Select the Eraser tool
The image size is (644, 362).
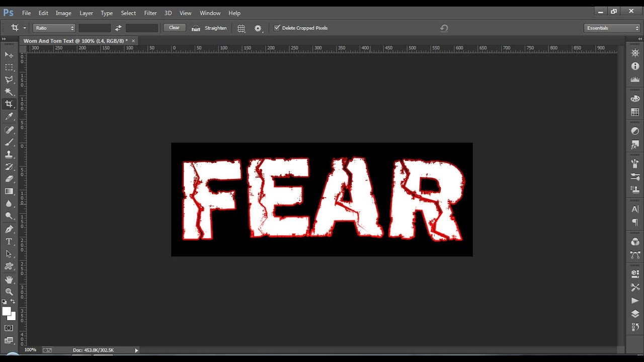(x=9, y=179)
